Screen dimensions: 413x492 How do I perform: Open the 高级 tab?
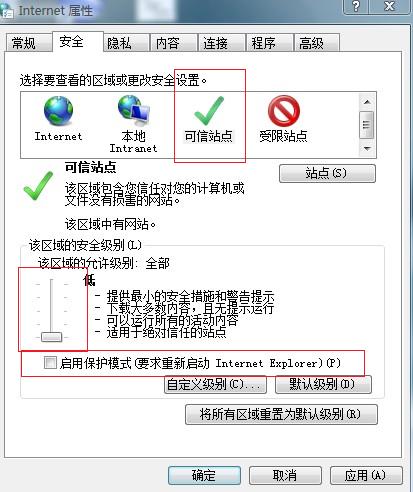coord(311,43)
